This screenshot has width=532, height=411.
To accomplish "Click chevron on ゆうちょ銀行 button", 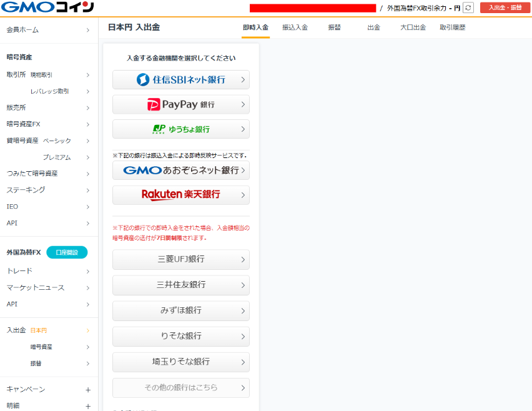I will click(x=243, y=129).
